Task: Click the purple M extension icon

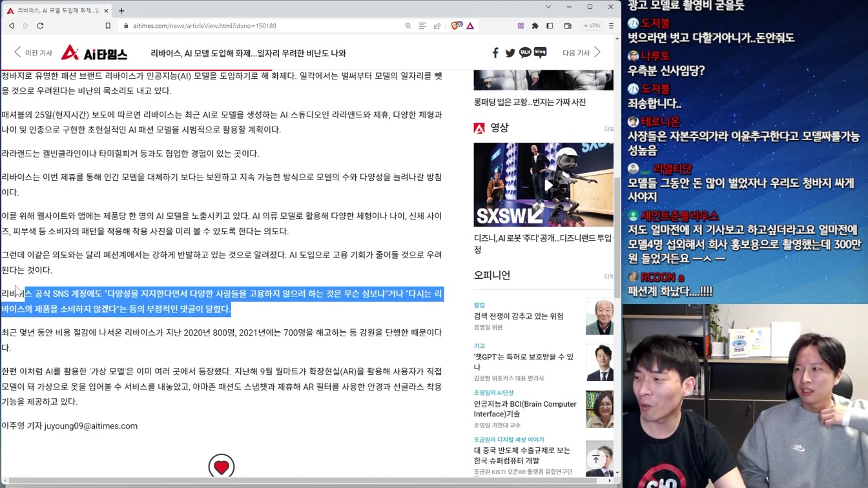Action: pos(521,26)
